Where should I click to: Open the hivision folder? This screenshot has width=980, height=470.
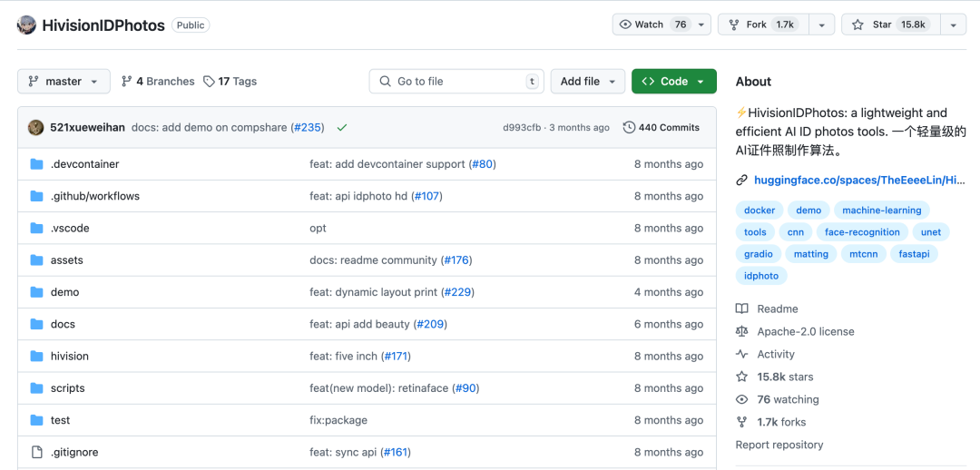[x=69, y=357]
